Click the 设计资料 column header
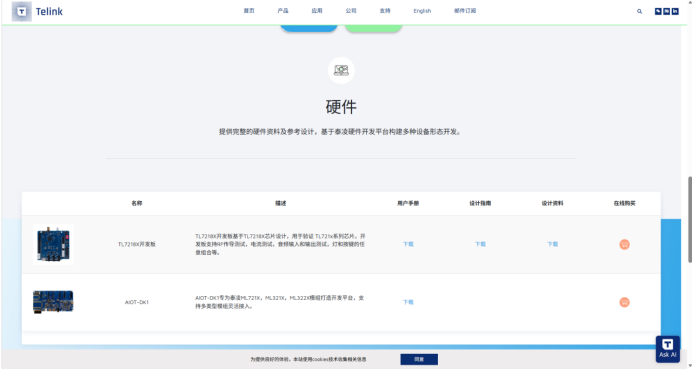The height and width of the screenshot is (369, 692). point(553,203)
